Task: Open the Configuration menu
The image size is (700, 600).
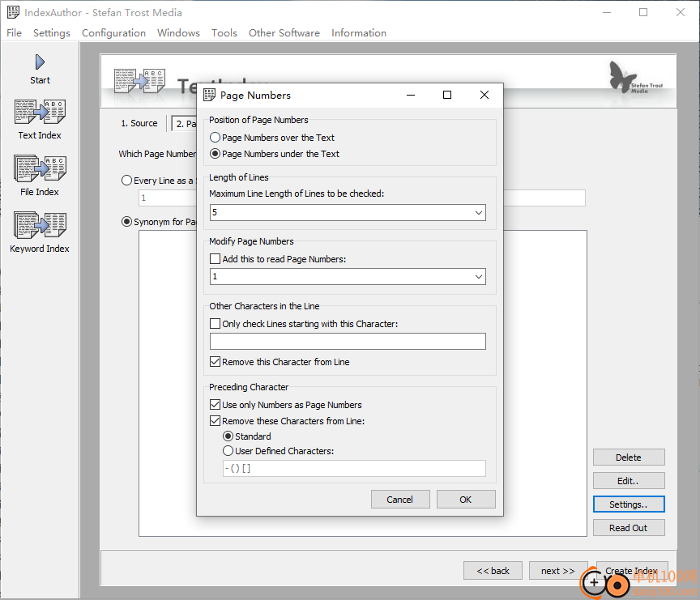Action: point(114,33)
